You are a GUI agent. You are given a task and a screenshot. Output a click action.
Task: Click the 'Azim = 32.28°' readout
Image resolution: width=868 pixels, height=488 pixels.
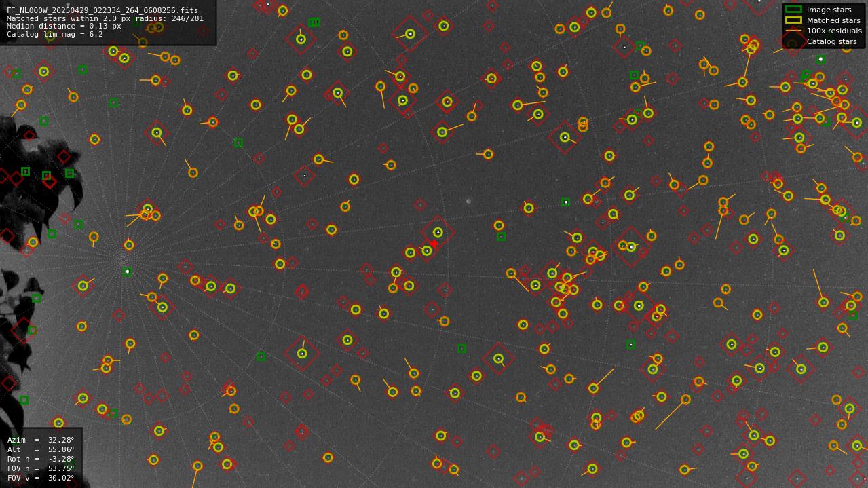point(41,440)
